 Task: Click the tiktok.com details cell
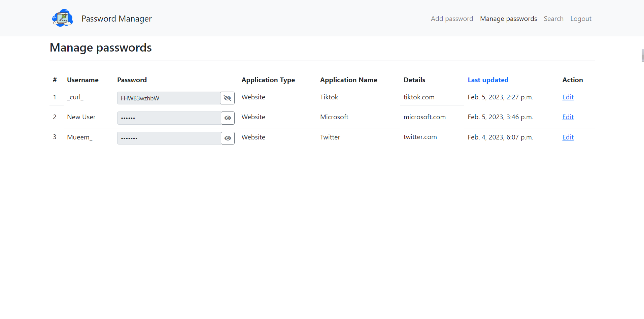click(419, 97)
